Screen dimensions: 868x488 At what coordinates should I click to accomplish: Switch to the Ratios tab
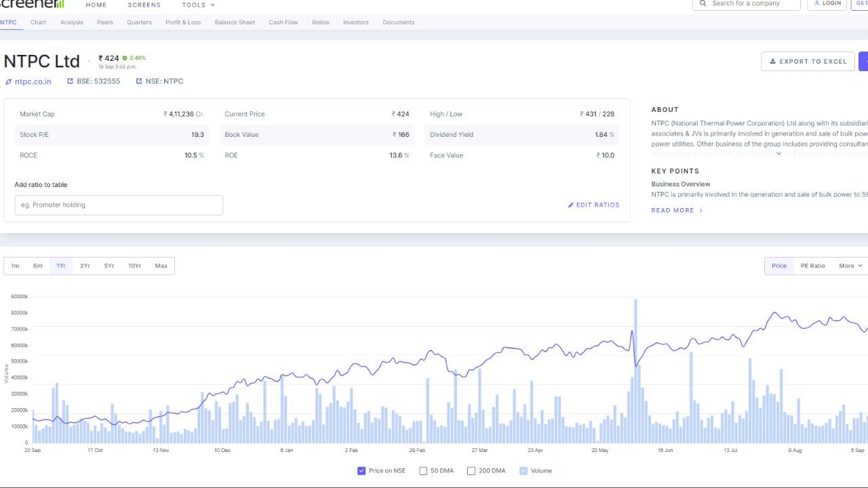[x=321, y=22]
